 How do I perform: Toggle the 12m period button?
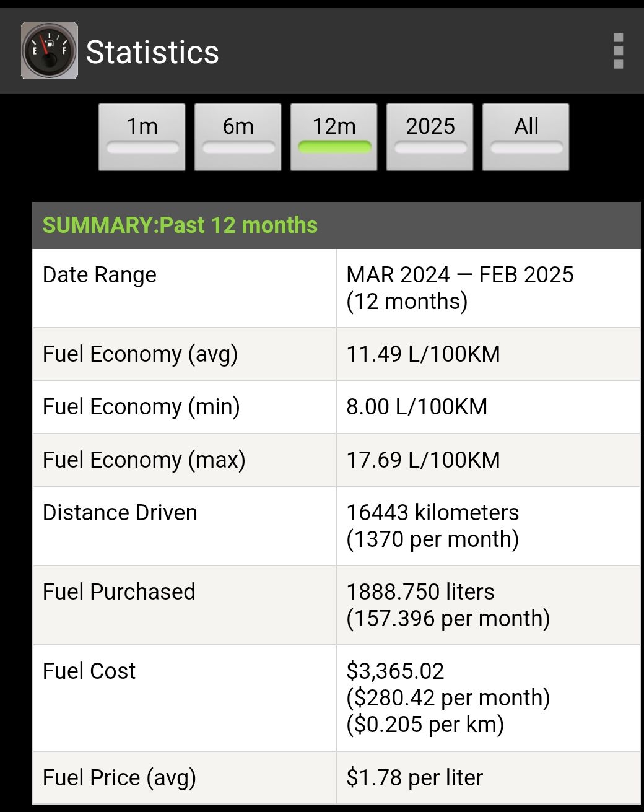[334, 137]
